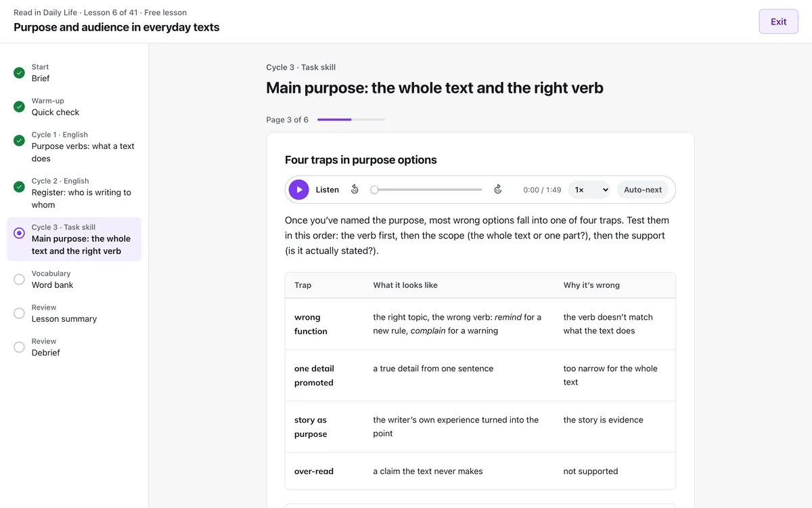812x508 pixels.
Task: Click the lesson title 'Purpose and audience in everyday texts'
Action: pyautogui.click(x=116, y=28)
